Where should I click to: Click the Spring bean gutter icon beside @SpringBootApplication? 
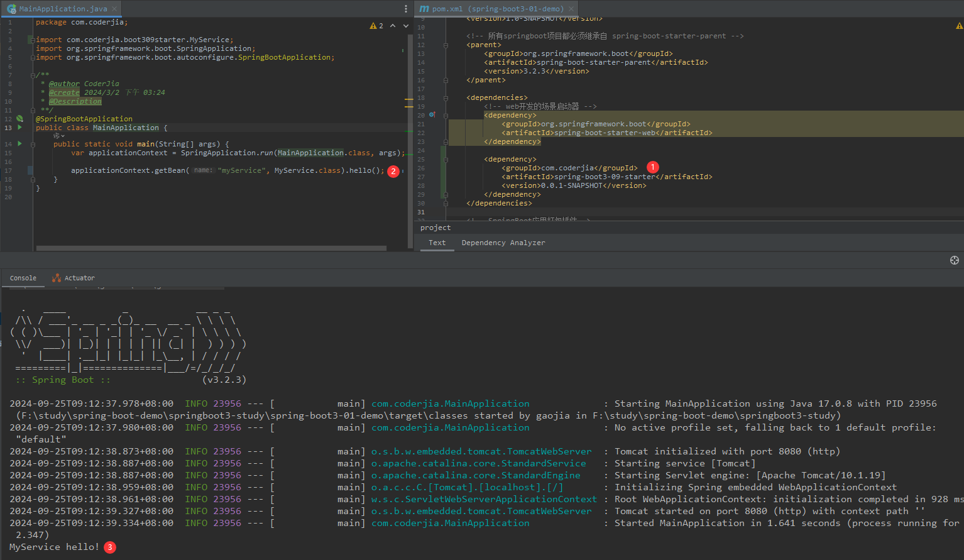[x=19, y=118]
